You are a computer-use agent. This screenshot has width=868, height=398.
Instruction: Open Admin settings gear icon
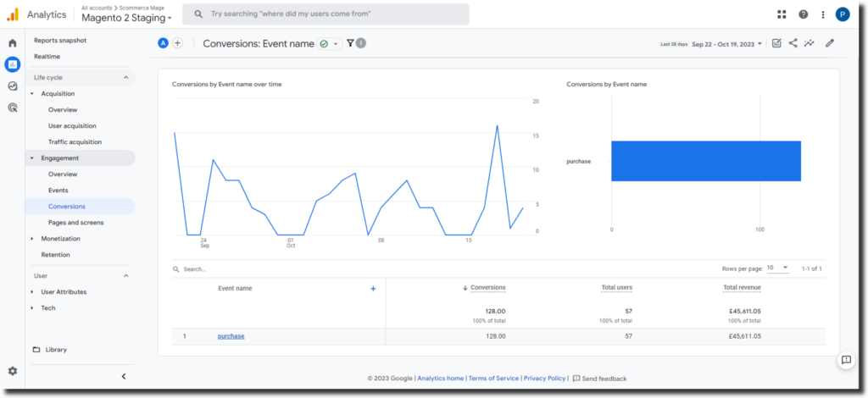tap(12, 371)
